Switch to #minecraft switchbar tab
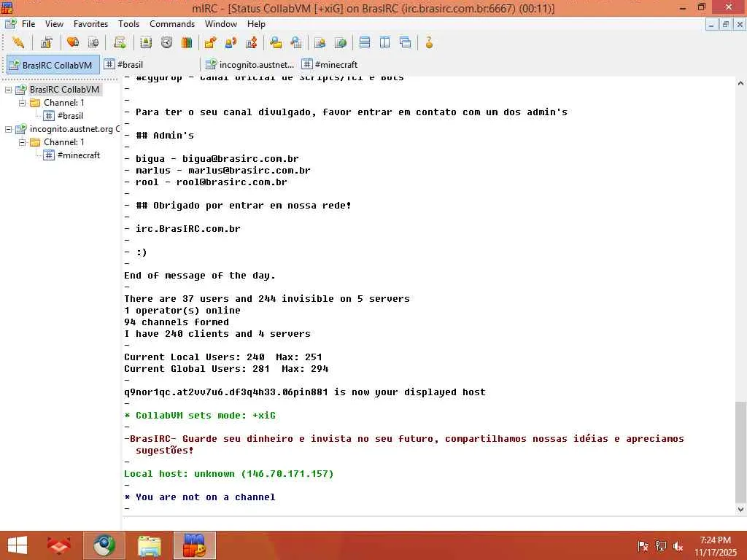 (330, 64)
